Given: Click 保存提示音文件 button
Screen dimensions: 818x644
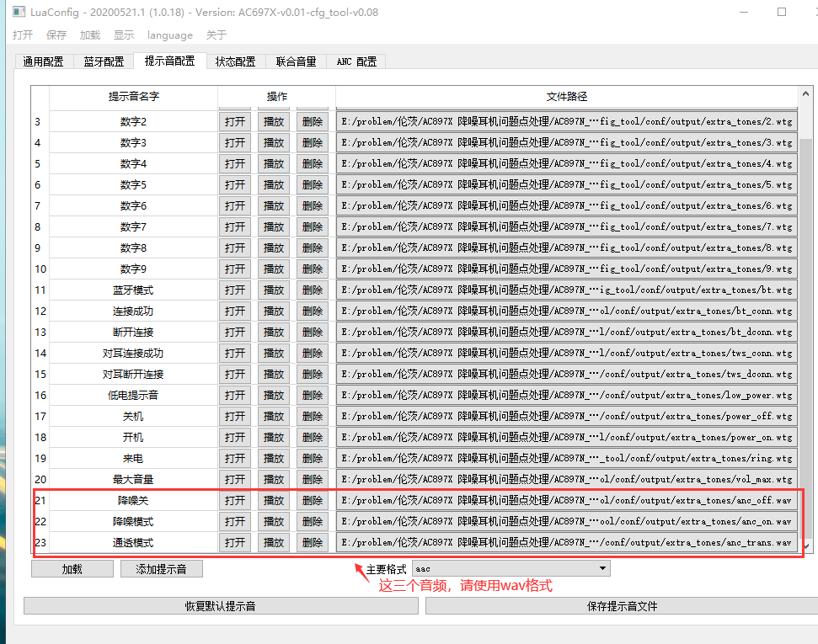Looking at the screenshot, I should pyautogui.click(x=622, y=606).
